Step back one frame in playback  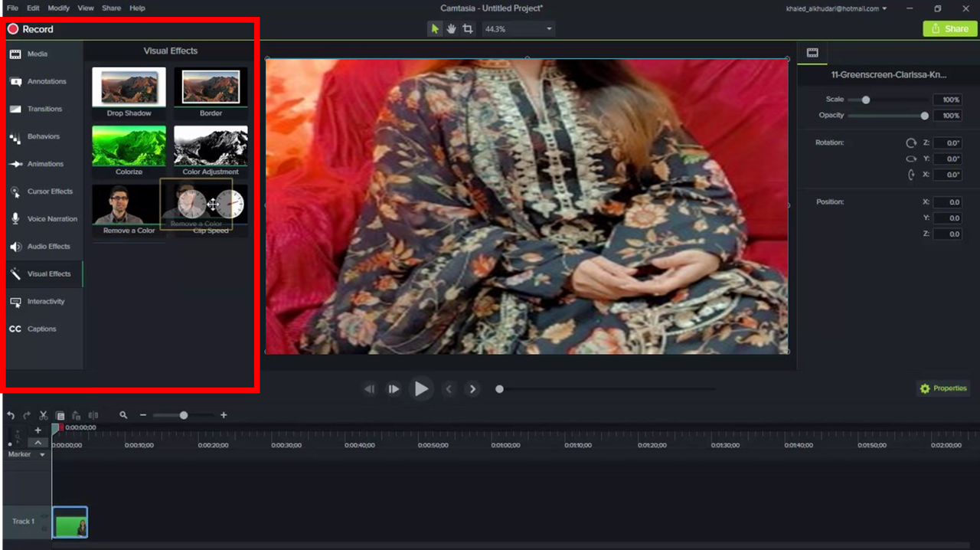(370, 389)
